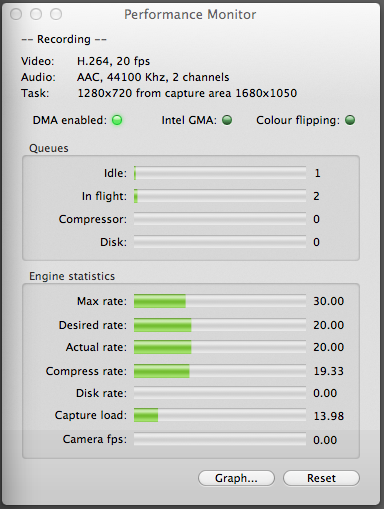Click the Max rate value 30.00

[328, 301]
